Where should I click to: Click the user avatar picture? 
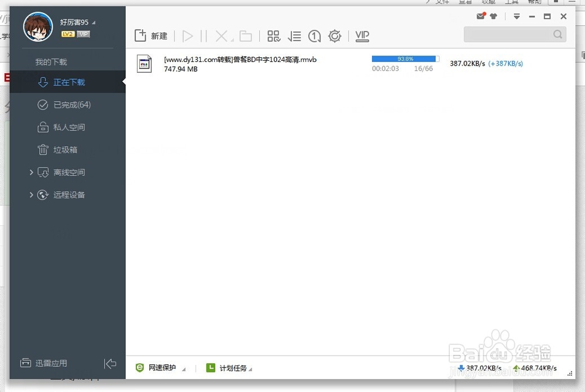37,27
